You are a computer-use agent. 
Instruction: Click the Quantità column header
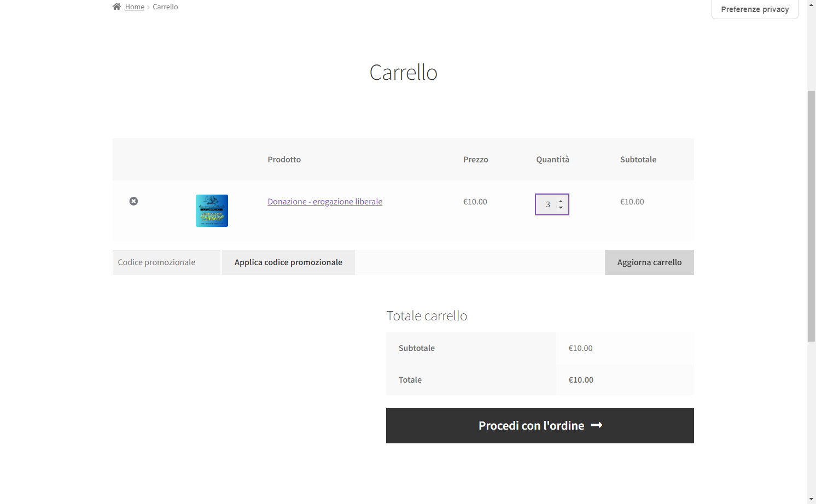click(552, 160)
